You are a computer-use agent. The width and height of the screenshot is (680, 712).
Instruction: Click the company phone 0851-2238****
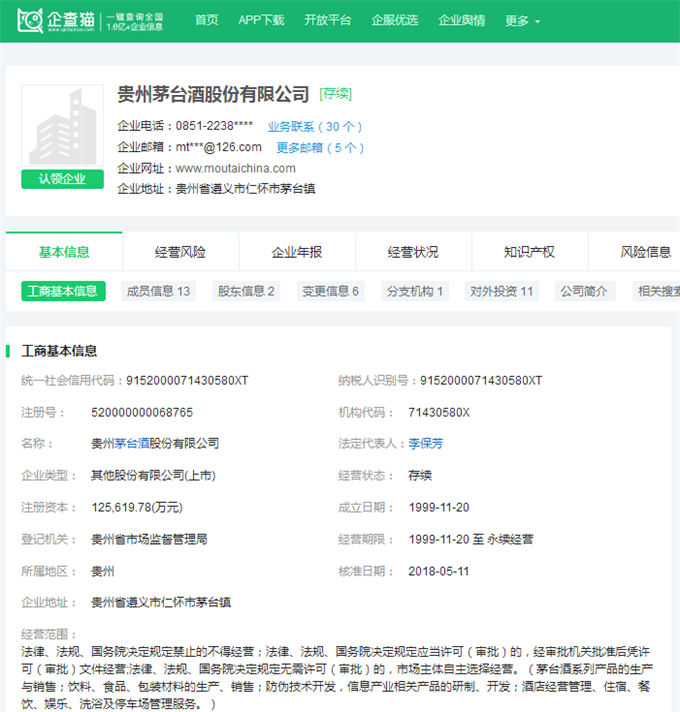(x=214, y=126)
